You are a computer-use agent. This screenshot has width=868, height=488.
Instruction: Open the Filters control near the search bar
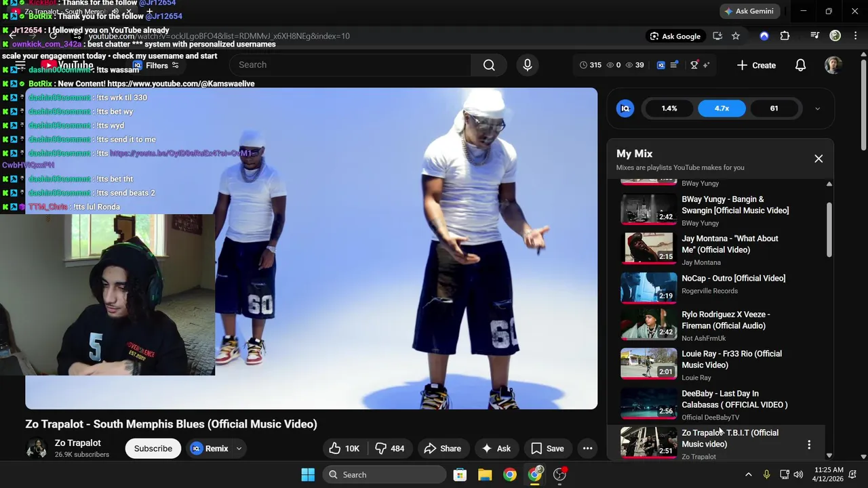click(x=156, y=65)
